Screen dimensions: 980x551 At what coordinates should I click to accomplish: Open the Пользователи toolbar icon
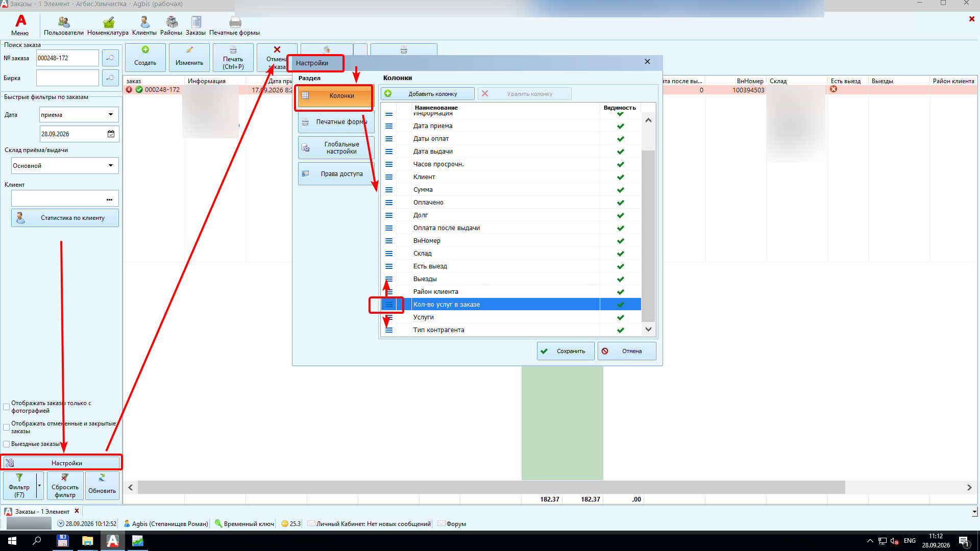(x=63, y=26)
